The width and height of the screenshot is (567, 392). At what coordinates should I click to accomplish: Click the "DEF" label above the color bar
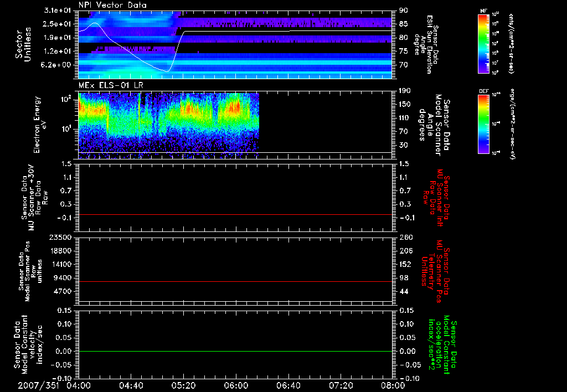coord(484,91)
